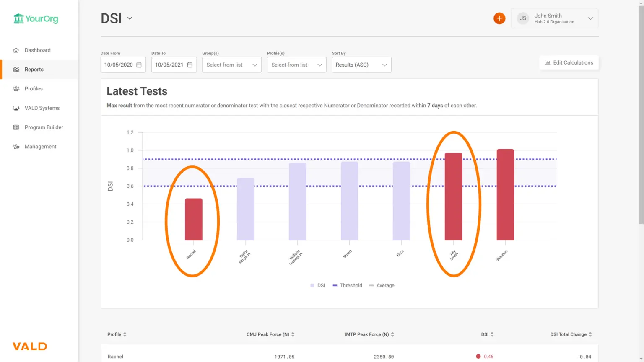Go to the Reports menu item
This screenshot has width=644, height=362.
pyautogui.click(x=34, y=70)
